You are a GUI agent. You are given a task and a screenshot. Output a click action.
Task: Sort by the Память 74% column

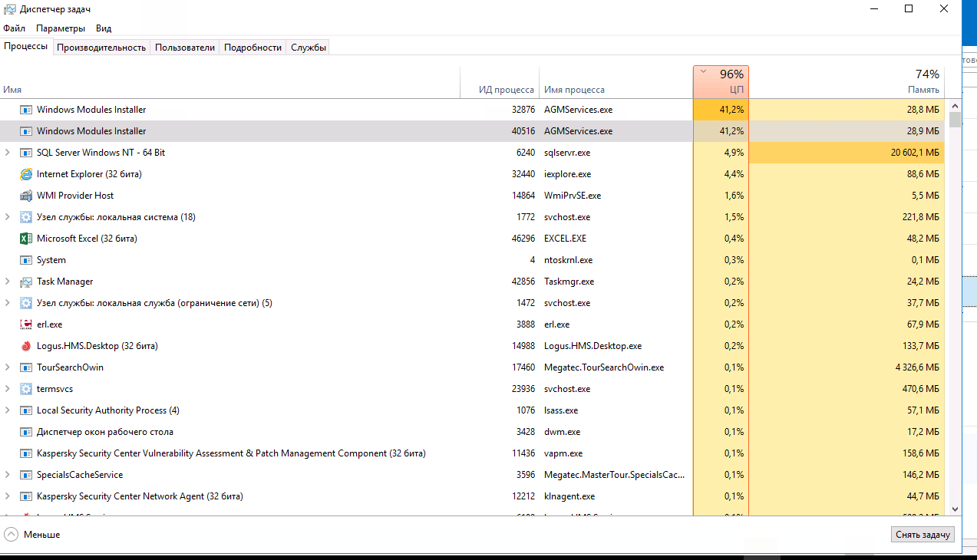[x=847, y=82]
